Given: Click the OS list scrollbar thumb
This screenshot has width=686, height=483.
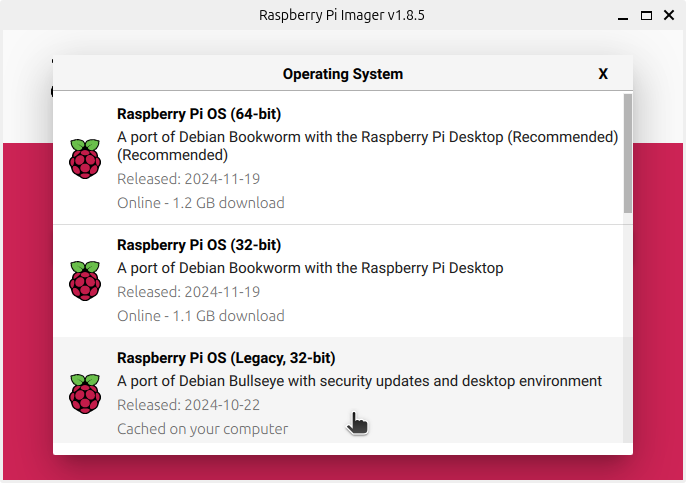Looking at the screenshot, I should click(628, 154).
